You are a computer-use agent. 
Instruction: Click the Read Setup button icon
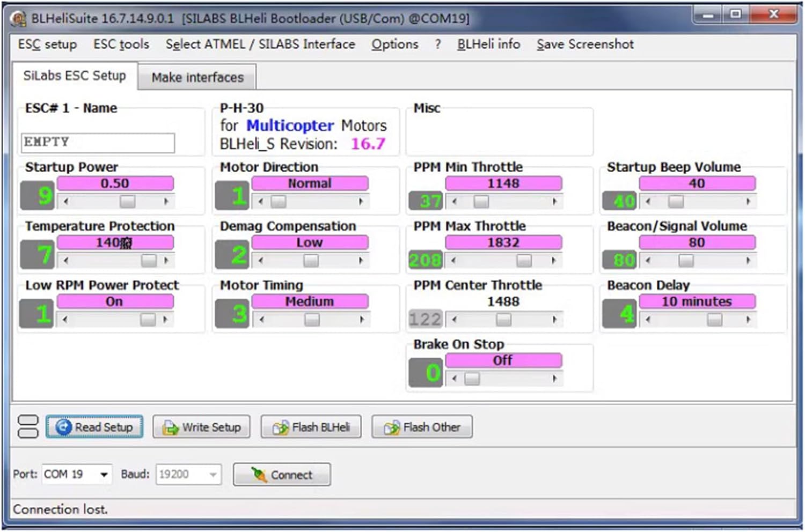[64, 427]
